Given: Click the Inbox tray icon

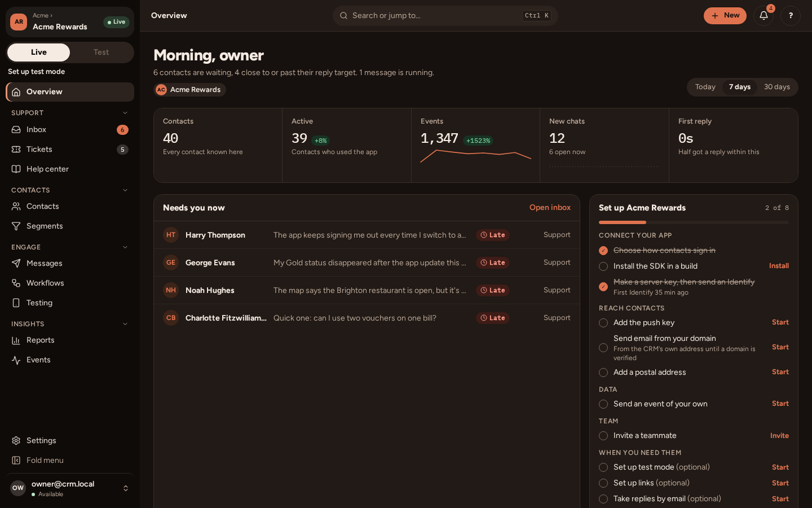Looking at the screenshot, I should 16,130.
